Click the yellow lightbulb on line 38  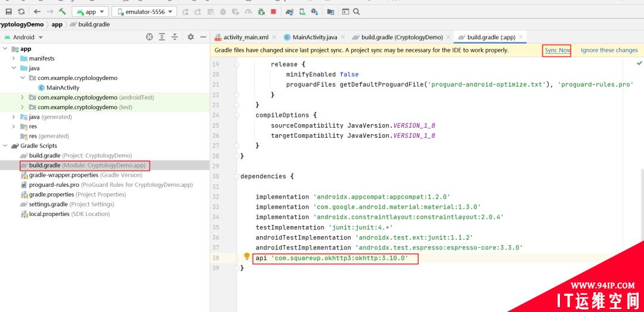(x=247, y=257)
